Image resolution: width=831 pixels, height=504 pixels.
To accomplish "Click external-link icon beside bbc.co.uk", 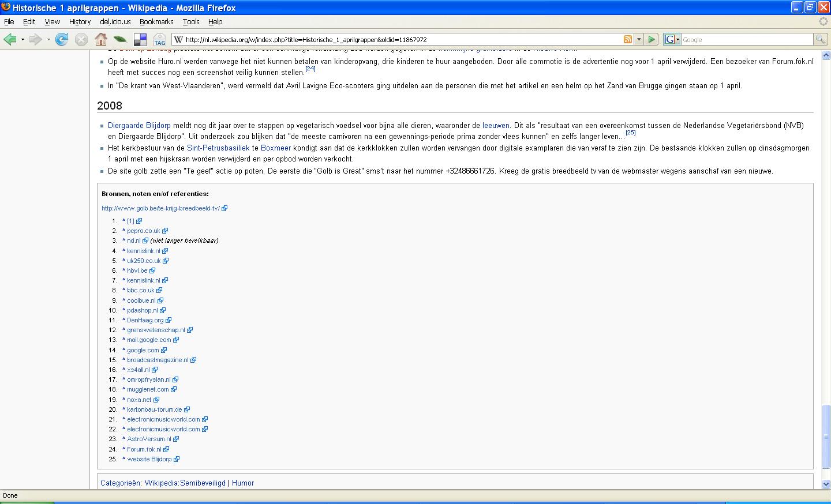I will 159,290.
